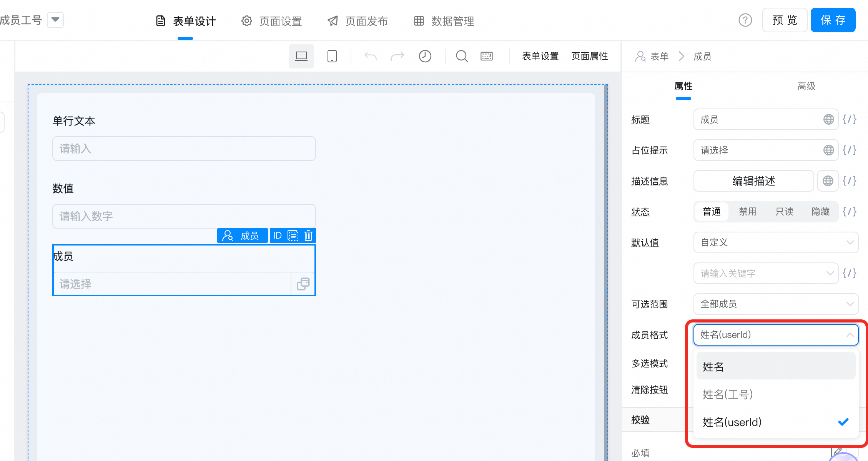Switch to mobile device preview icon
The width and height of the screenshot is (868, 461).
click(332, 56)
